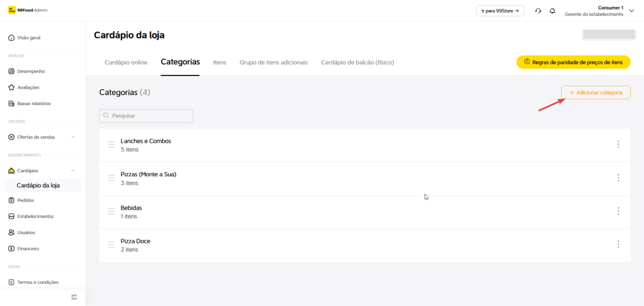The height and width of the screenshot is (306, 644).
Task: Expand Ofertas de vendas submenu
Action: (x=72, y=137)
